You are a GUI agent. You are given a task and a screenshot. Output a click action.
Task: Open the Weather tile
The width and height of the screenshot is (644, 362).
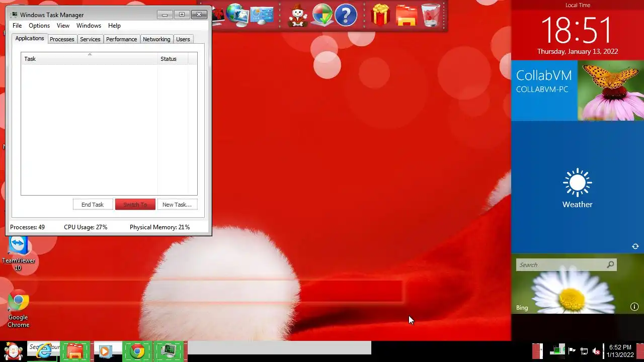click(578, 187)
